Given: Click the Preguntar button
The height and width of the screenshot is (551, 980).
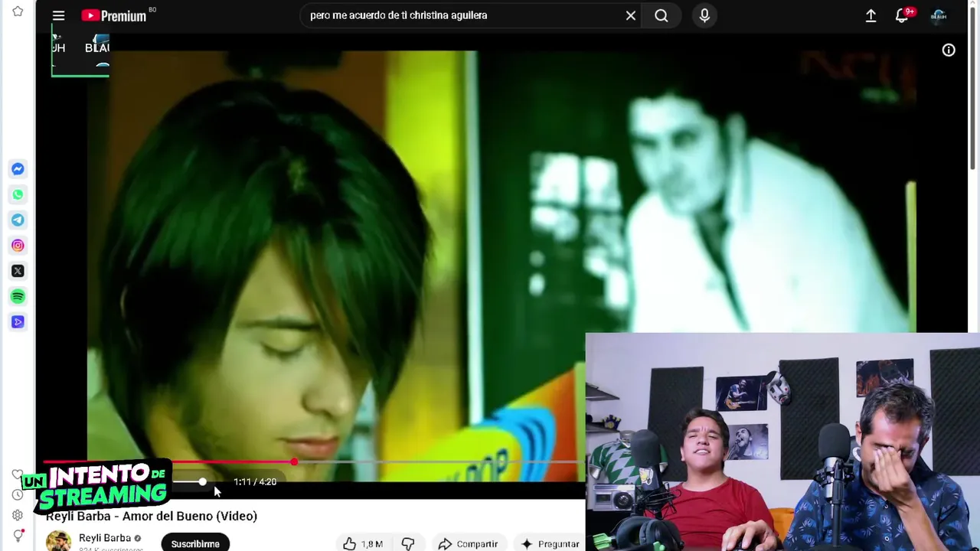Looking at the screenshot, I should 551,544.
